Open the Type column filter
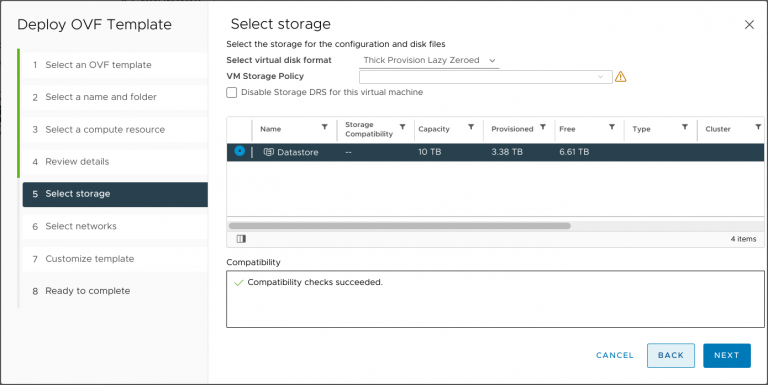 click(685, 127)
